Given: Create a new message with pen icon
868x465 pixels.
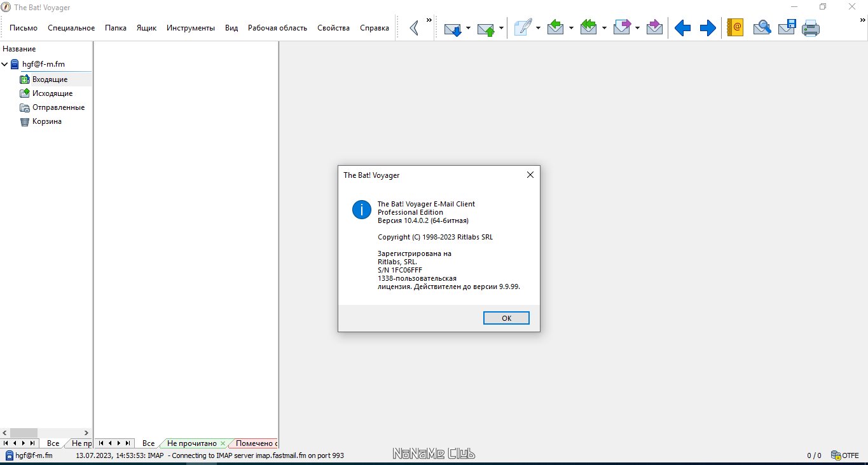Looking at the screenshot, I should 523,28.
